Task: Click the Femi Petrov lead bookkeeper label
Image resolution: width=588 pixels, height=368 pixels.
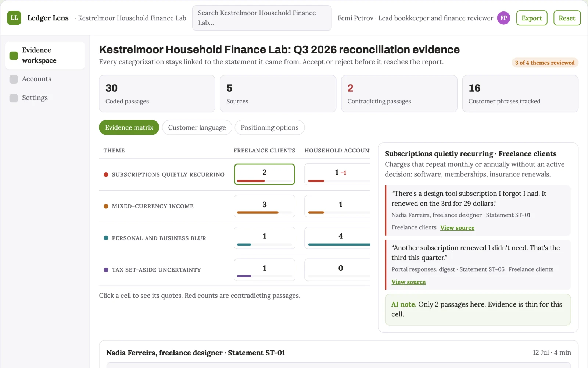Action: coord(415,18)
